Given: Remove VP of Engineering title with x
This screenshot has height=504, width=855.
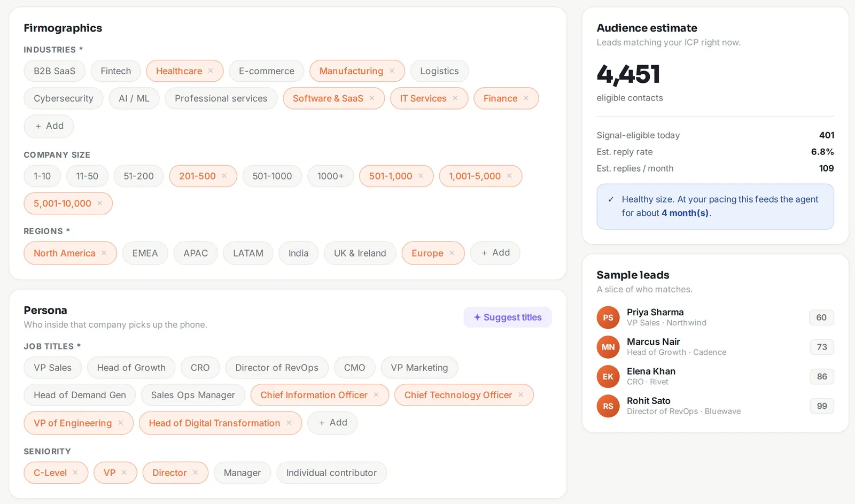Looking at the screenshot, I should coord(121,423).
